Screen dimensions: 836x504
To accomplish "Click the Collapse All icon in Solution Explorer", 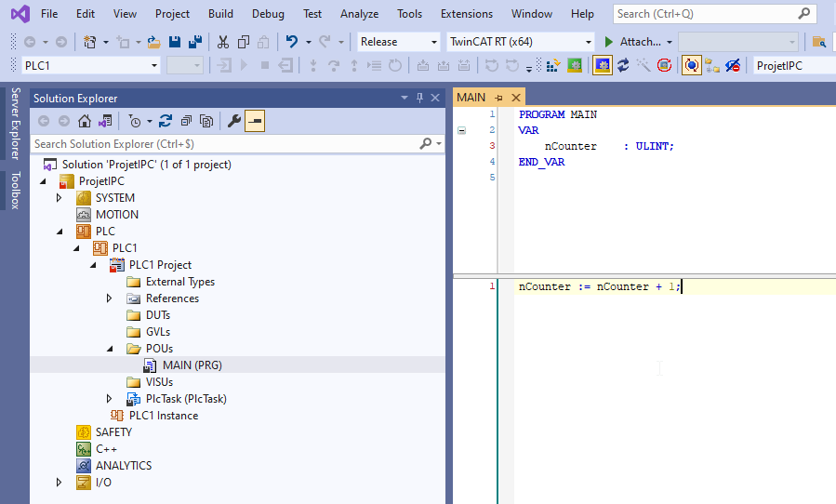I will pos(186,122).
